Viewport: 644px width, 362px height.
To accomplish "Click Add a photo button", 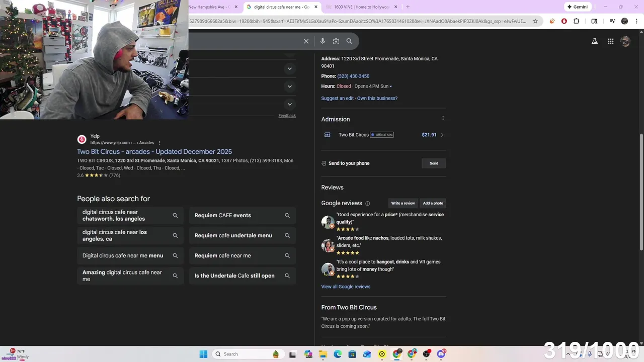I will (x=433, y=203).
